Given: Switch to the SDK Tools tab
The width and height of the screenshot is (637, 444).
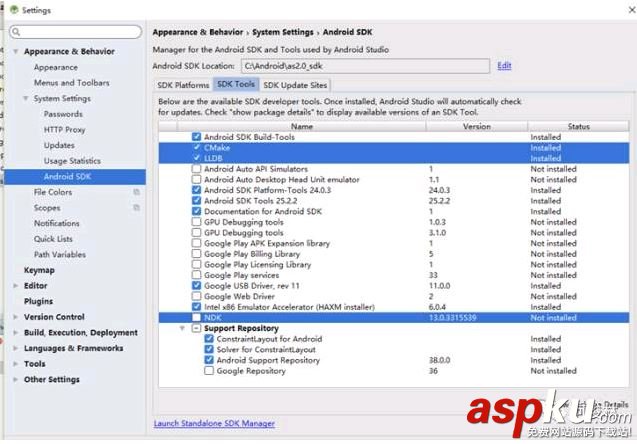Looking at the screenshot, I should coord(236,84).
